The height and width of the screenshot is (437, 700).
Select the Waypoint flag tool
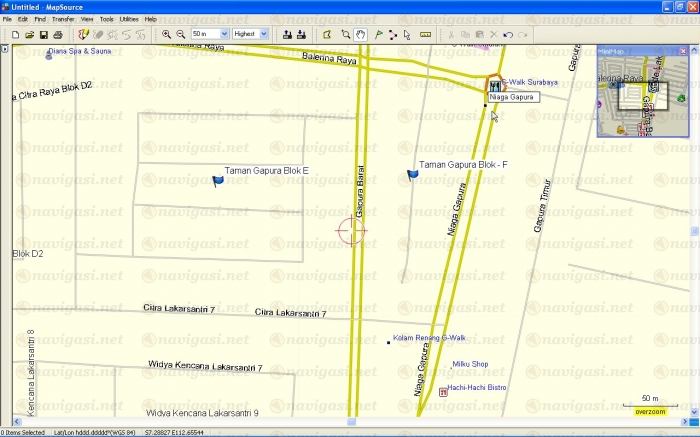378,34
